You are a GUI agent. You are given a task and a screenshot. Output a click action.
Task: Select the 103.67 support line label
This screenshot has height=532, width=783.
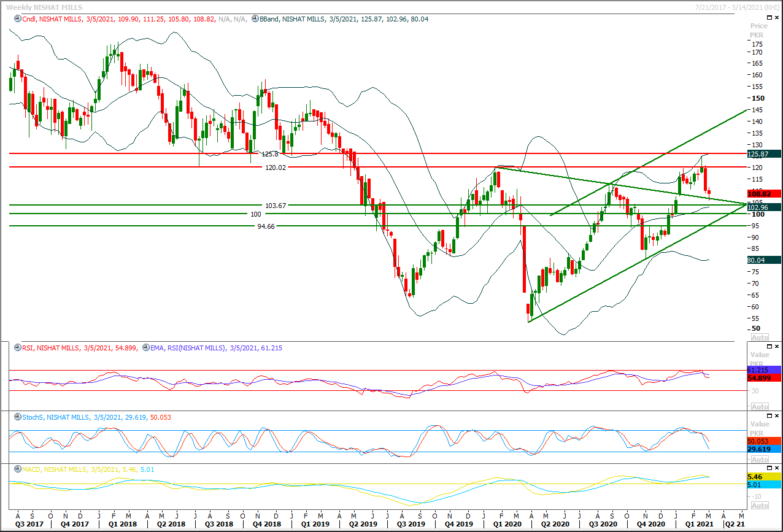click(276, 206)
